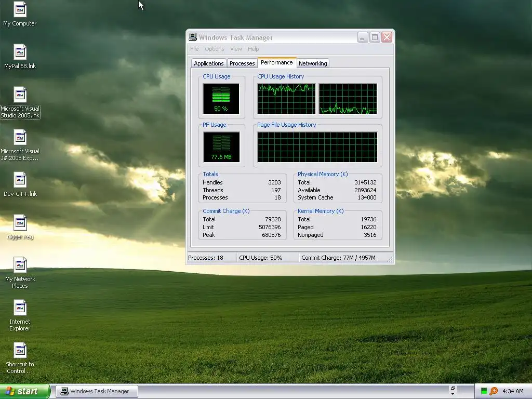Select the My Network Places icon
The image size is (532, 399).
(20, 273)
